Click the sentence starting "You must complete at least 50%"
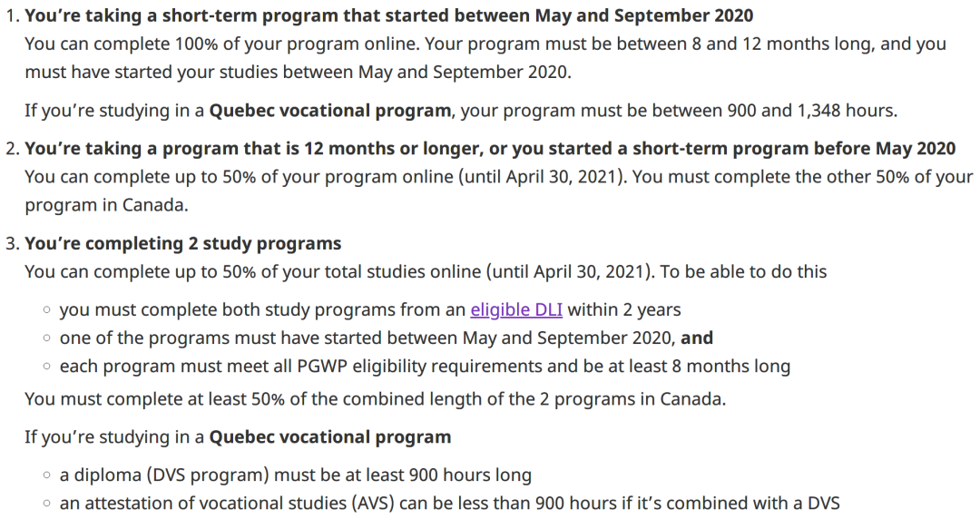This screenshot has width=980, height=519. [x=375, y=399]
